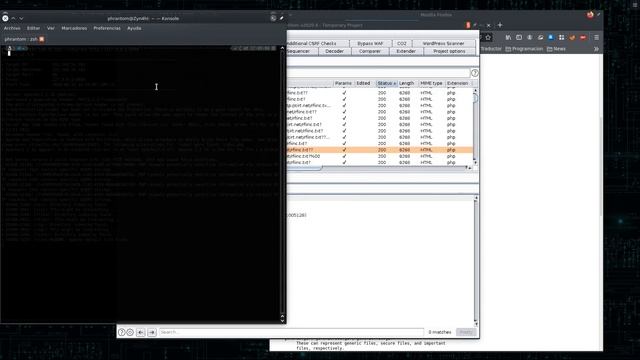Select the phrantom : zsh Konsole tab
The width and height of the screenshot is (640, 360).
[21, 39]
